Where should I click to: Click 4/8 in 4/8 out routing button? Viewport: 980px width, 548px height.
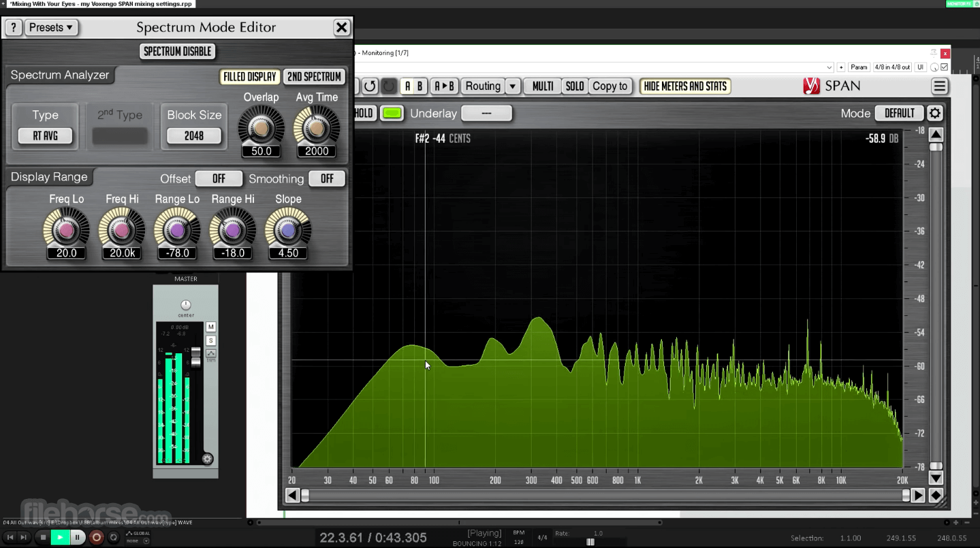click(892, 67)
